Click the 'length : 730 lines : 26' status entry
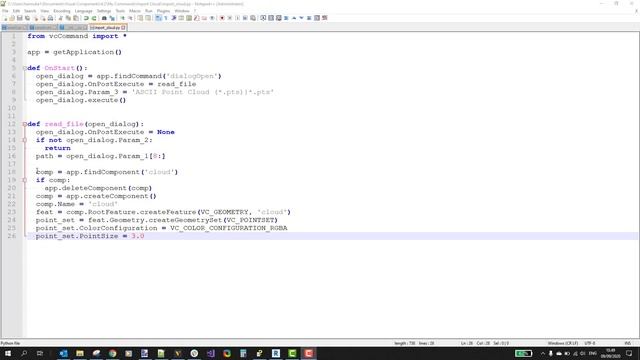Image resolution: width=640 pixels, height=360 pixels. click(414, 343)
